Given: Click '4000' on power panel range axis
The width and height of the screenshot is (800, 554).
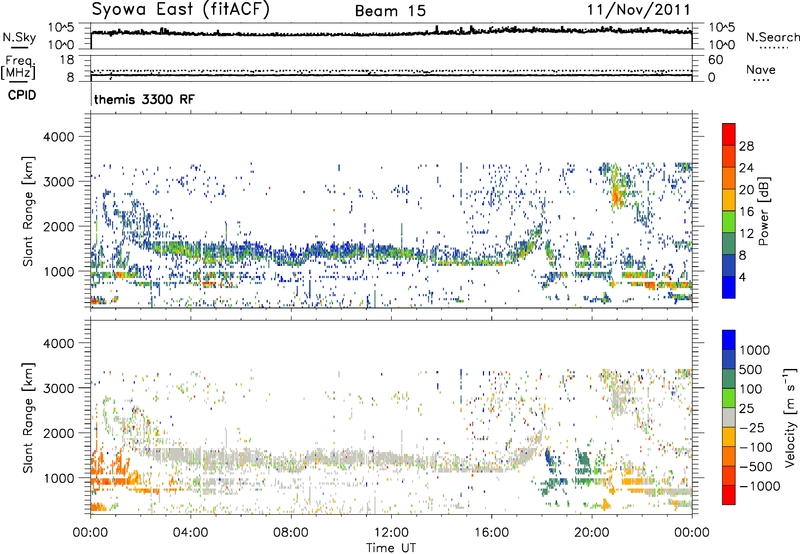Looking at the screenshot, I should 58,137.
